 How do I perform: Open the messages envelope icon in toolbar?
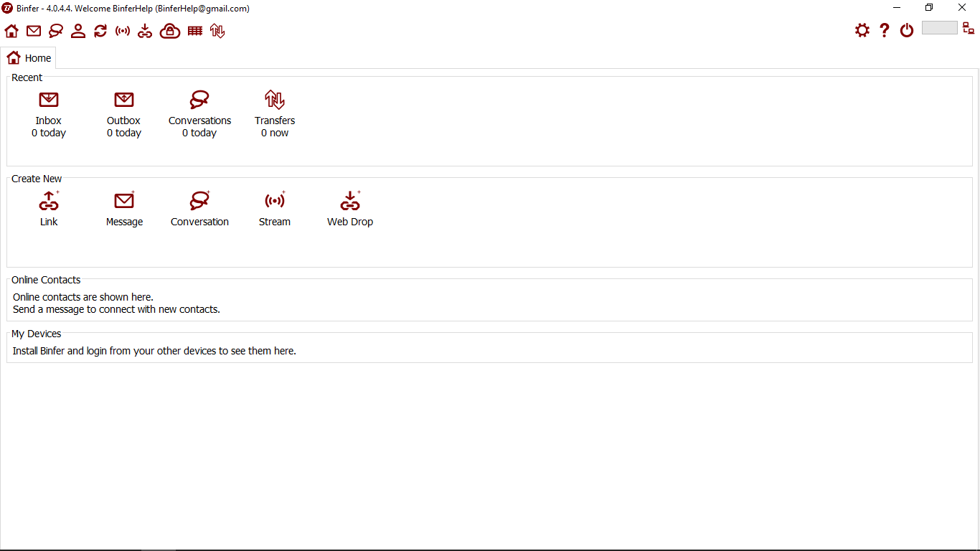[34, 31]
